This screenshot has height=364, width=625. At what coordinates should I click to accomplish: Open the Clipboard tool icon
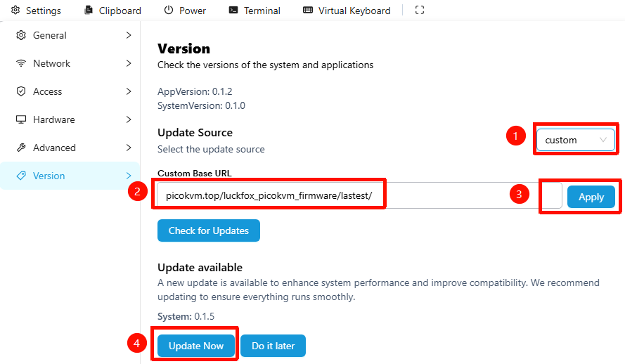(89, 11)
